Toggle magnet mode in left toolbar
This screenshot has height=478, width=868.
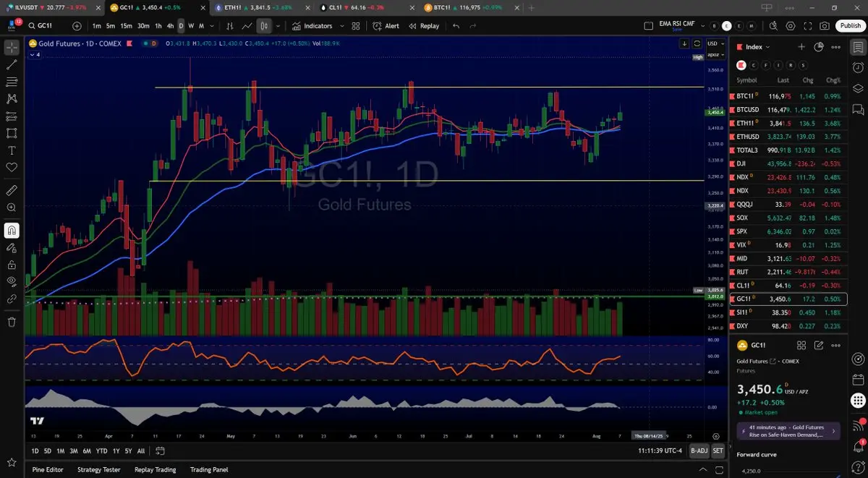12,231
